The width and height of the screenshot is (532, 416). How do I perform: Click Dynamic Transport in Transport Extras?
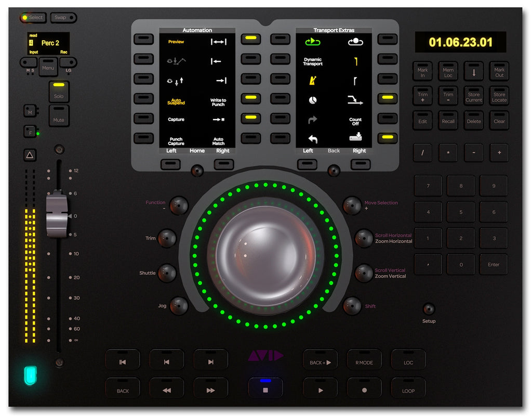[312, 61]
